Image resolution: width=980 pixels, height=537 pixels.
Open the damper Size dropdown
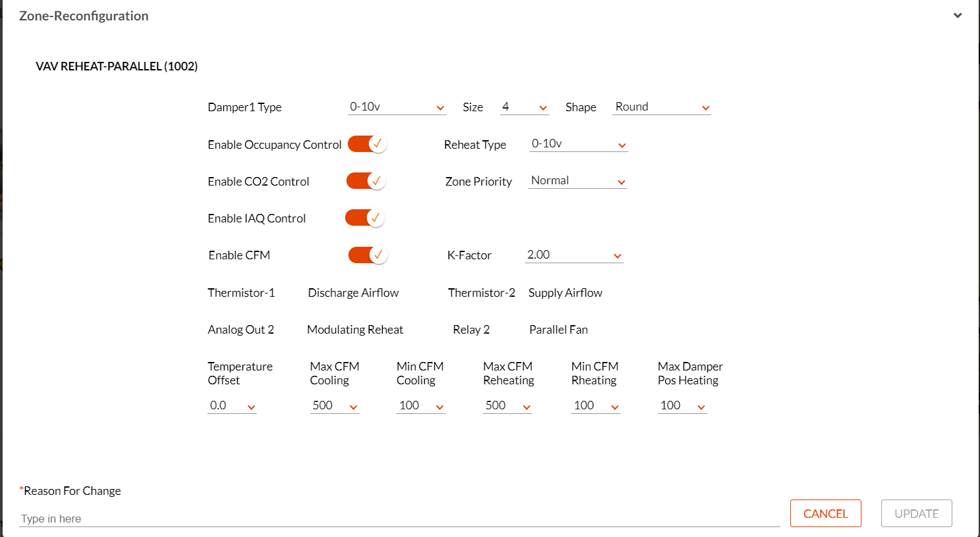tap(524, 107)
